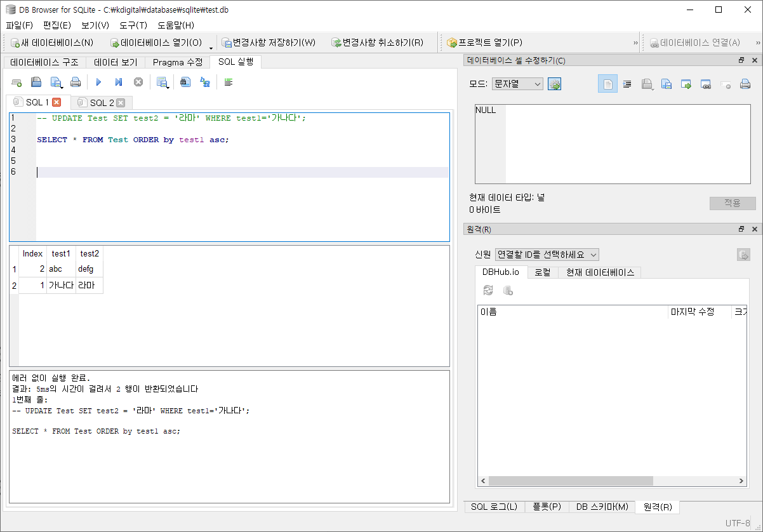Click the 이름 column header
This screenshot has width=763, height=532.
573,312
